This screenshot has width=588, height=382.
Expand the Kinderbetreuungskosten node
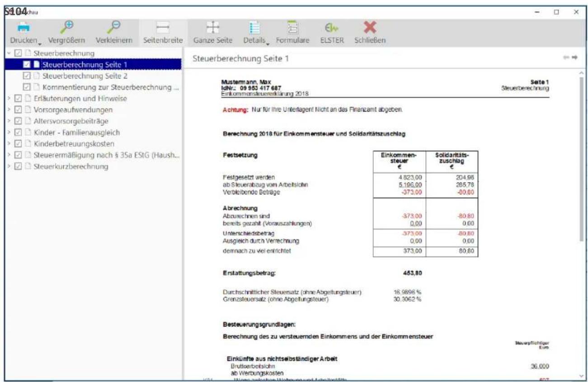click(x=9, y=144)
